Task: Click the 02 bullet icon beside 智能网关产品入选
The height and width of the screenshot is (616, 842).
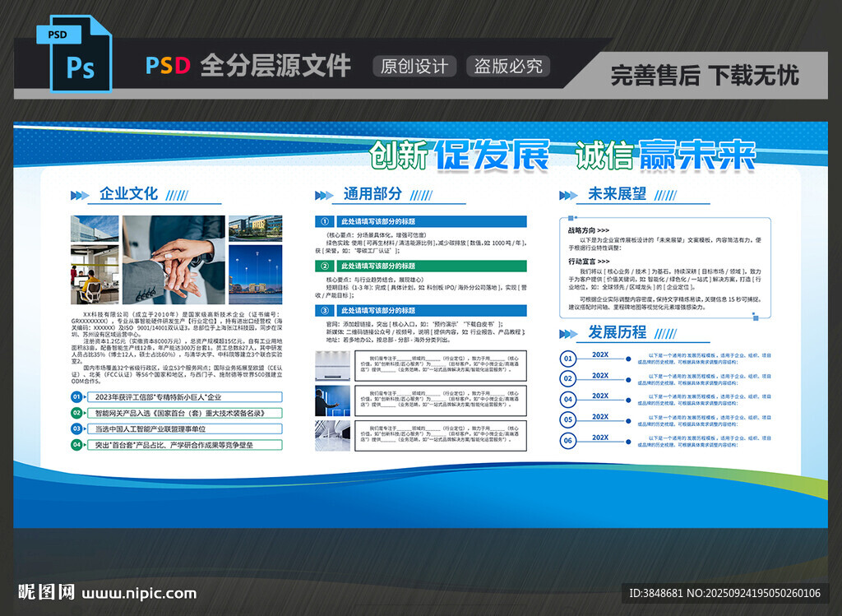Action: (x=76, y=413)
